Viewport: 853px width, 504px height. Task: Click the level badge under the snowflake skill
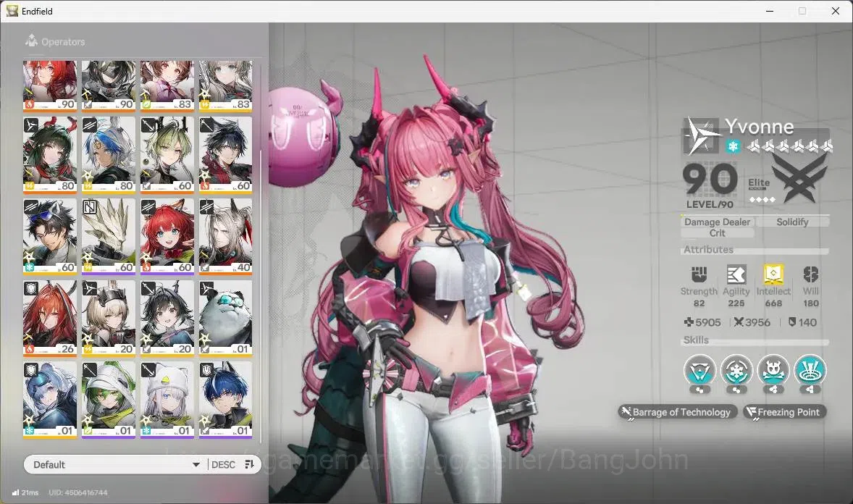point(736,390)
